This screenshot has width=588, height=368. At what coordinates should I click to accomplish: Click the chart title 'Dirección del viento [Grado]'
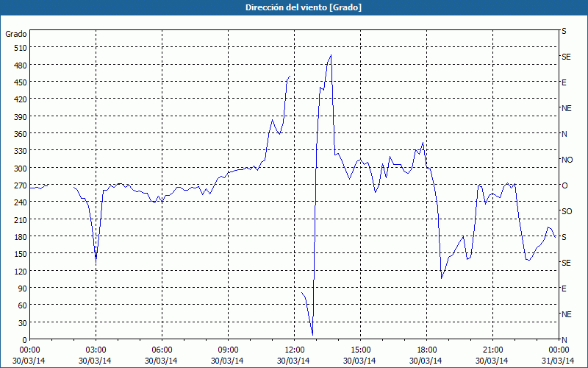(x=304, y=7)
